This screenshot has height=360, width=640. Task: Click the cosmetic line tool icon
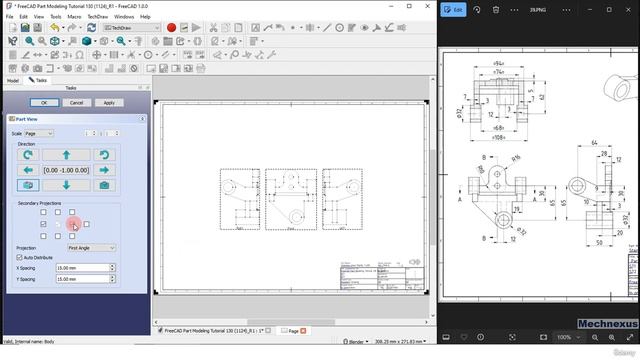327,28
